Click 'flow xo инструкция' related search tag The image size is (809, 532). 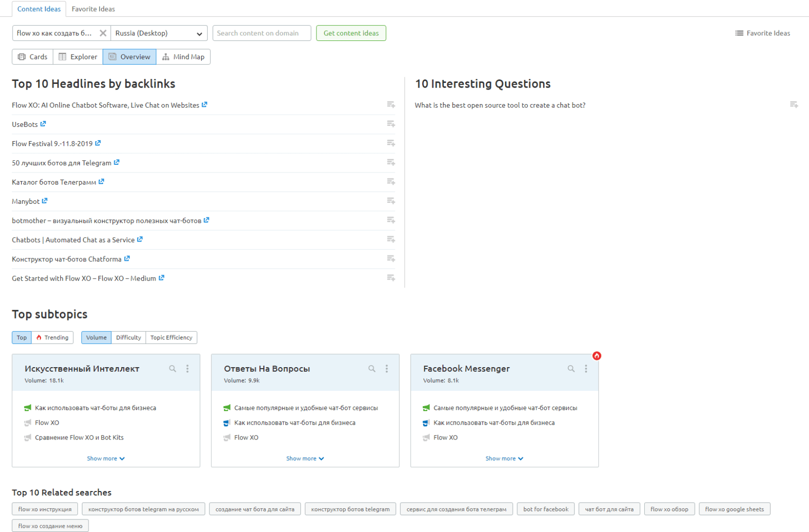pos(45,509)
